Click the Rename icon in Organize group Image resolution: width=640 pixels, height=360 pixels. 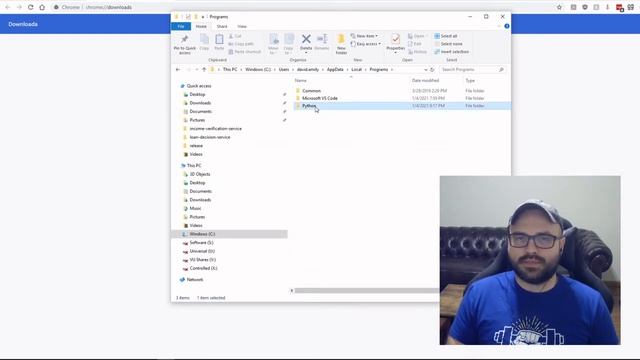click(322, 39)
